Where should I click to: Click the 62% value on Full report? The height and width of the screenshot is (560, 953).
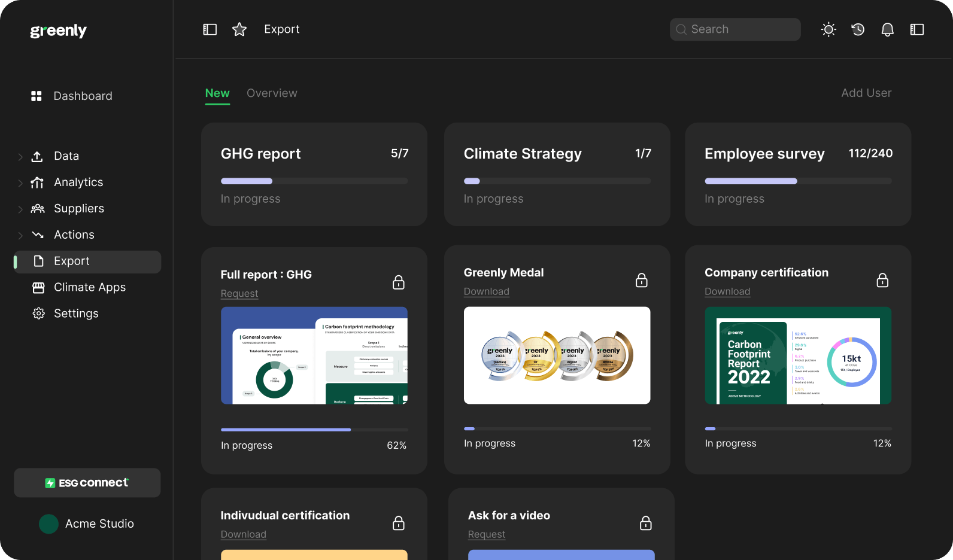pyautogui.click(x=397, y=446)
